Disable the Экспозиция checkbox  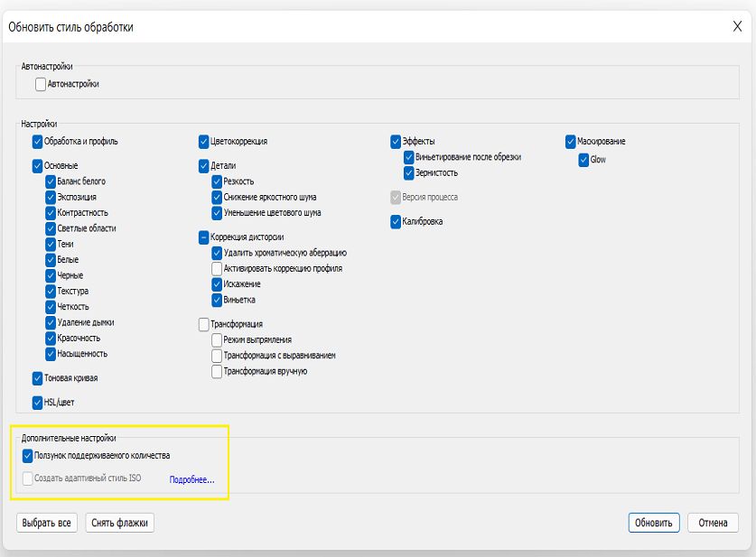coord(51,197)
